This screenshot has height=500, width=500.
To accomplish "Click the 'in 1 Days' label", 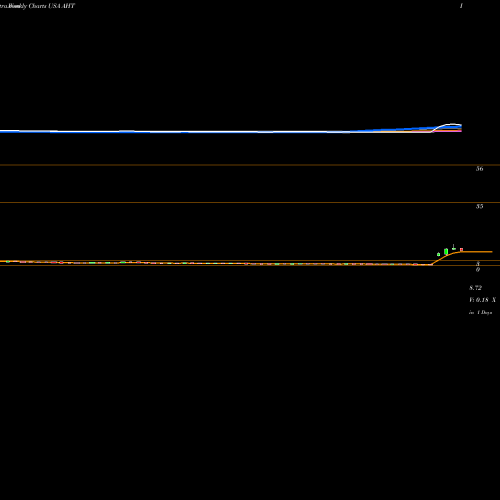I will (x=481, y=313).
